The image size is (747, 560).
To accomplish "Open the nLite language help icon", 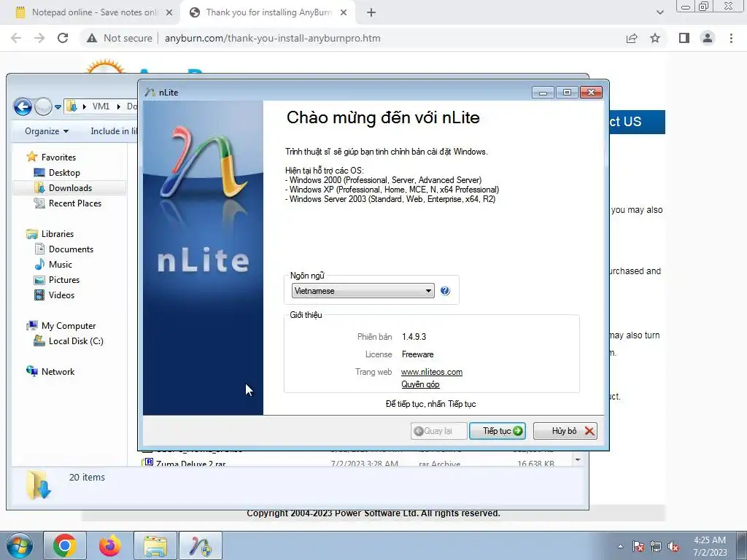I will pyautogui.click(x=445, y=290).
